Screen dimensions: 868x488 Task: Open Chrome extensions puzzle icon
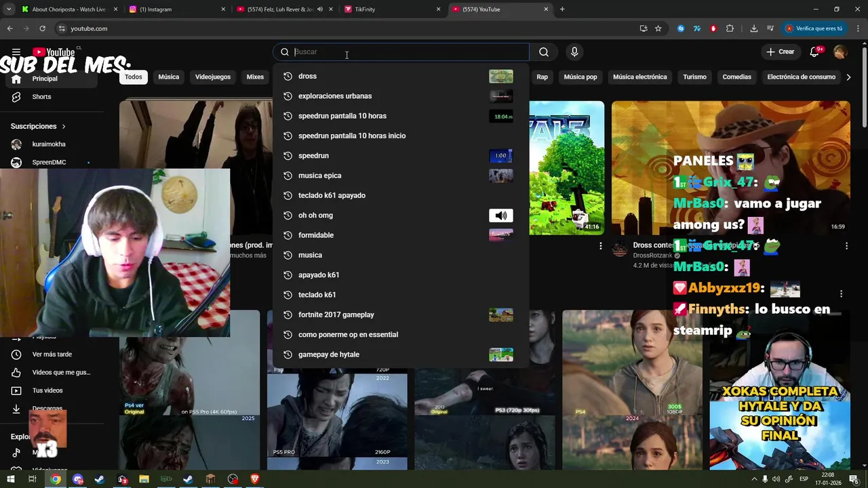coord(730,28)
